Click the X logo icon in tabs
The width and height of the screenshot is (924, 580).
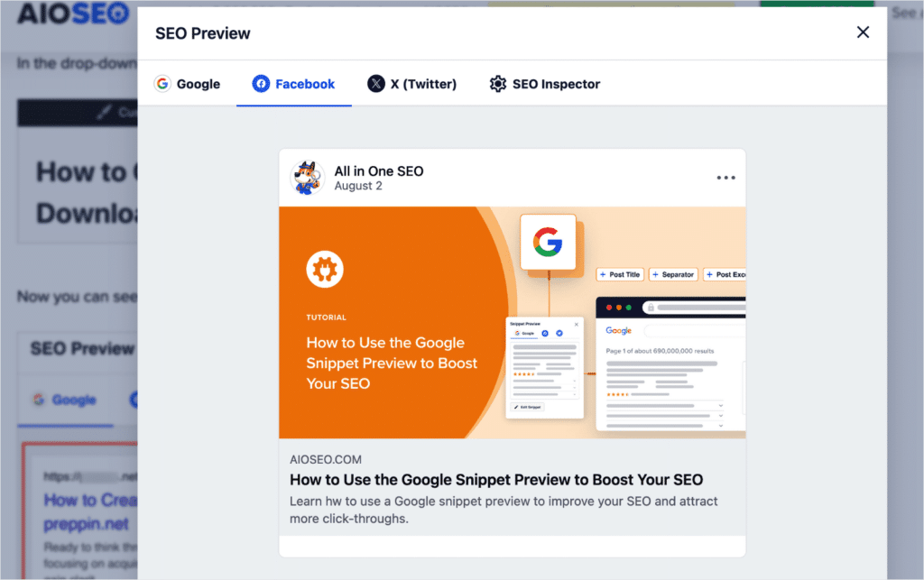[376, 84]
